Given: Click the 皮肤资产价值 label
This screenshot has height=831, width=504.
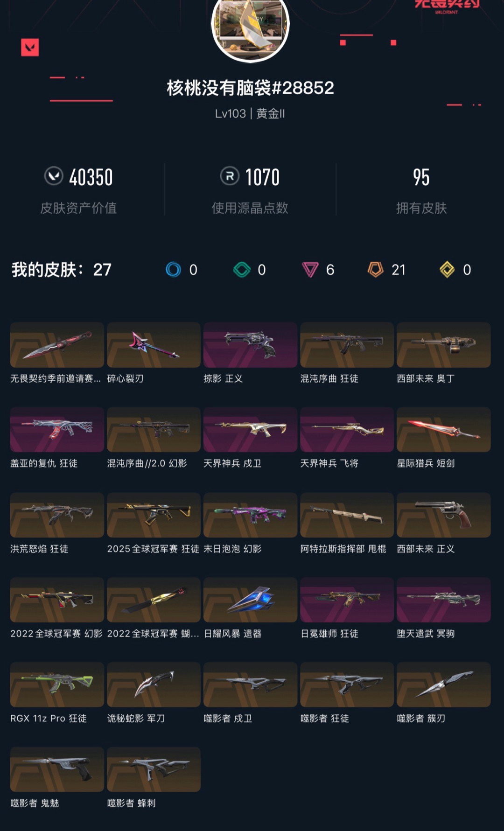Looking at the screenshot, I should click(x=78, y=208).
